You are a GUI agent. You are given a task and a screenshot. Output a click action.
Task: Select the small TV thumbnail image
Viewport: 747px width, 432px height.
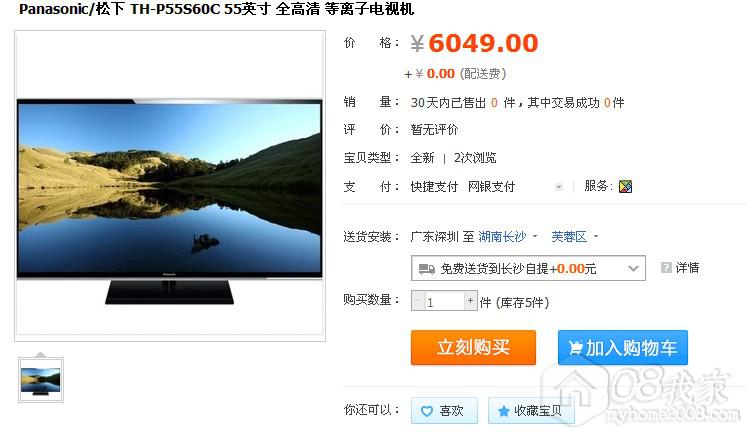coord(41,380)
